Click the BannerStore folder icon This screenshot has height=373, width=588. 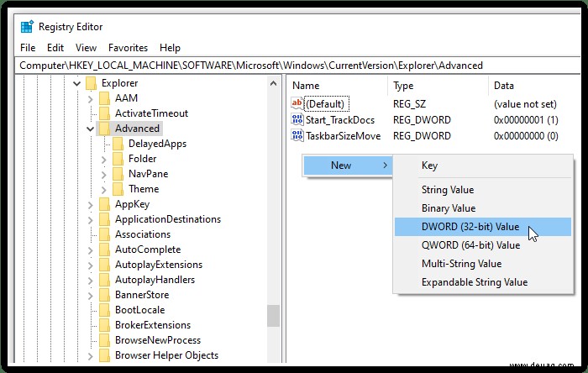click(105, 295)
